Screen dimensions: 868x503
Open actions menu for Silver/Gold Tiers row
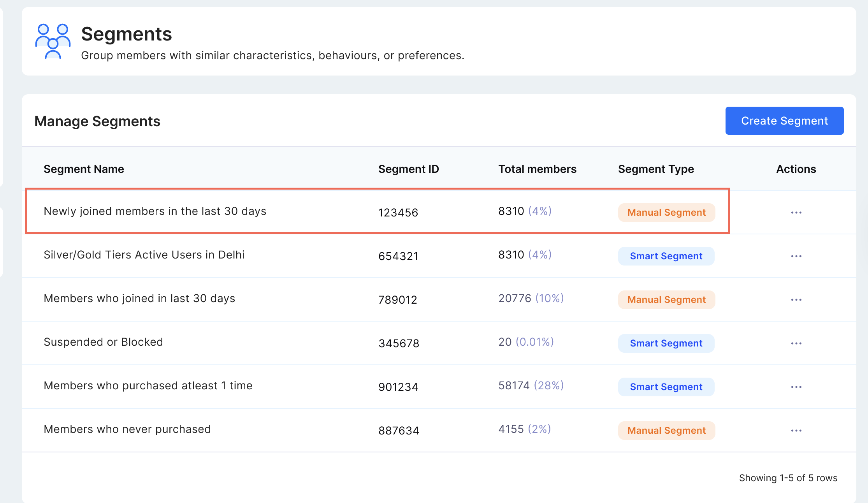(x=796, y=256)
